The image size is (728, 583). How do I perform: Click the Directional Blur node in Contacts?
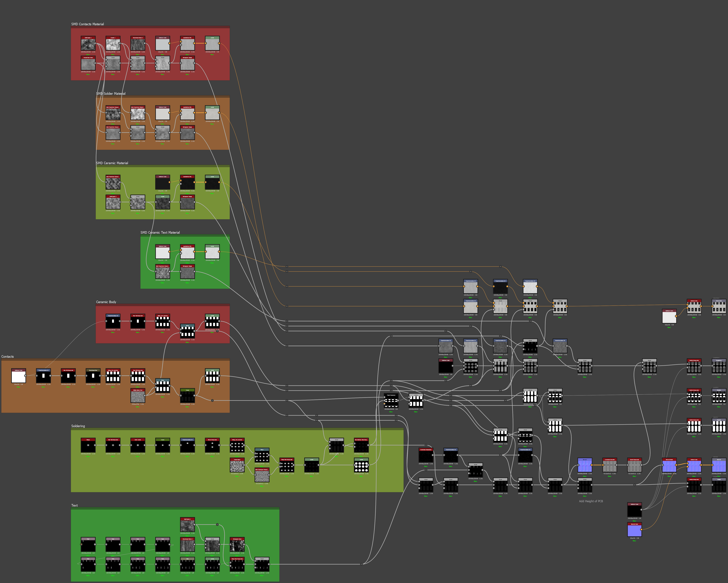coord(93,376)
